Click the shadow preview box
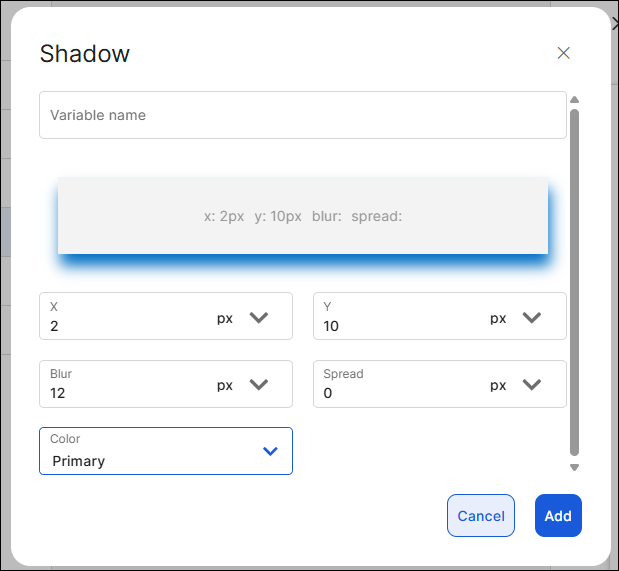Viewport: 619px width, 571px height. 302,216
